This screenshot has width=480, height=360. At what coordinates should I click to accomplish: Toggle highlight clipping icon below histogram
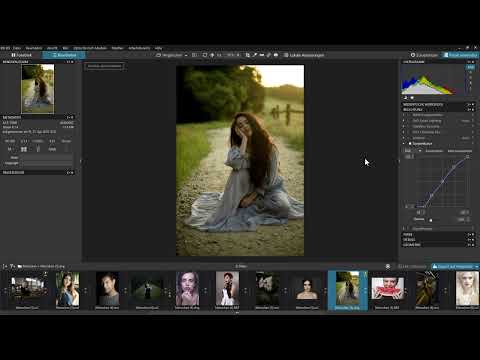pos(412,98)
